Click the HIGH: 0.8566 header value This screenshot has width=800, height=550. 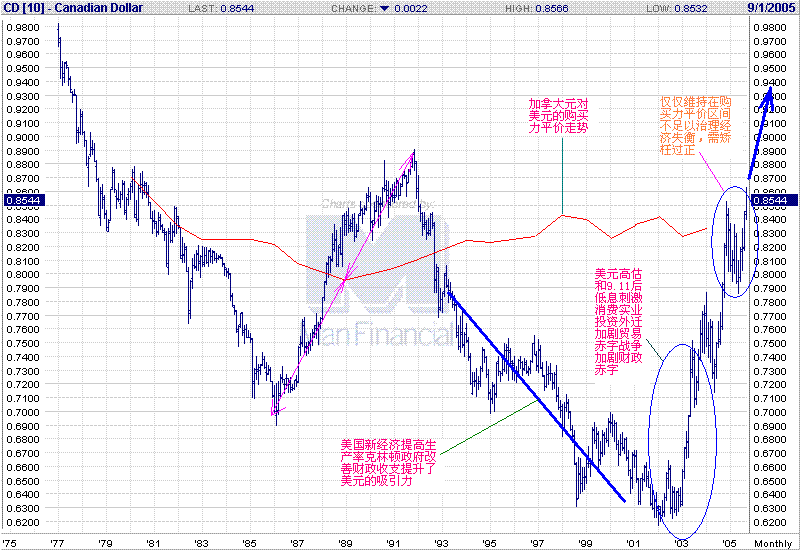tap(536, 9)
